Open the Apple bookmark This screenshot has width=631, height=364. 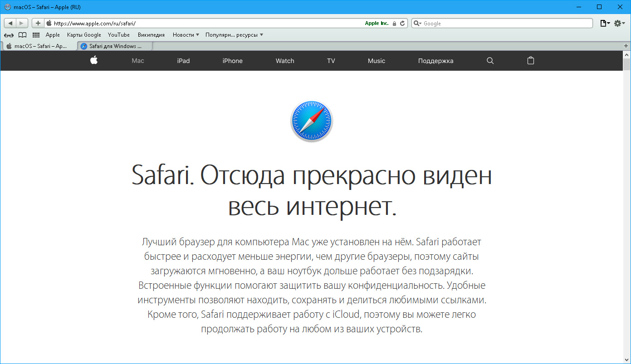click(53, 35)
